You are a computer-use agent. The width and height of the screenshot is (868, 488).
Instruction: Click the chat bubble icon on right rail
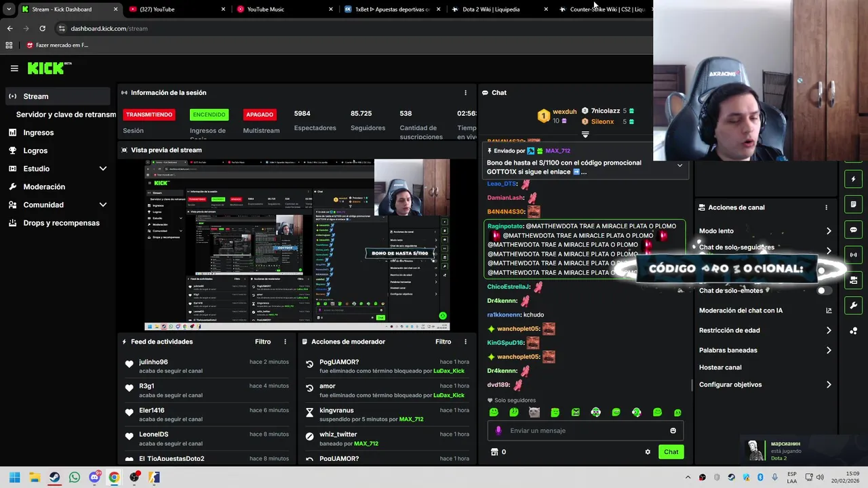(x=853, y=230)
